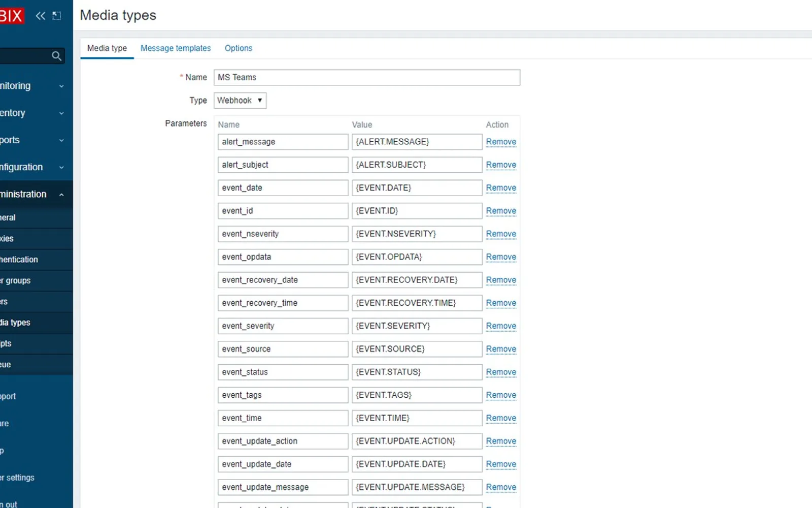Remove the event_id parameter
Screen dimensions: 812x508
click(501, 211)
